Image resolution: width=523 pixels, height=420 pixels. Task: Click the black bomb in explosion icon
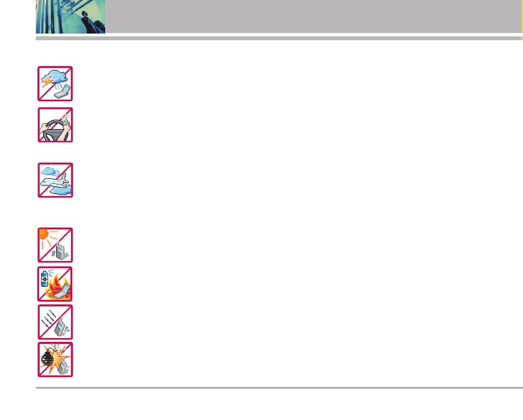pos(47,359)
